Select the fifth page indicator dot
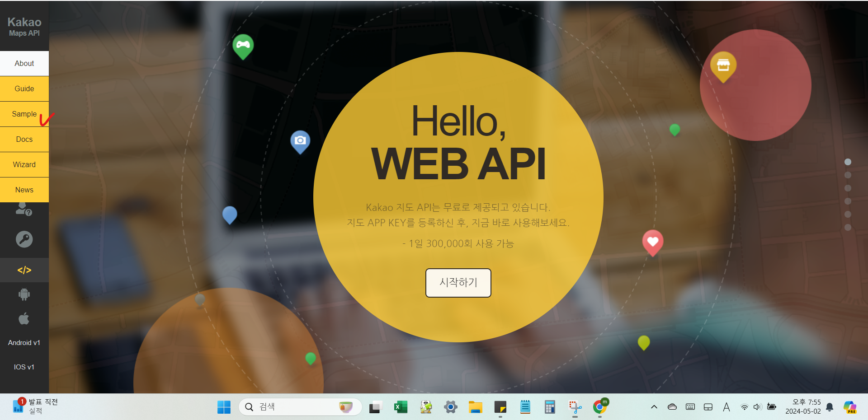This screenshot has height=420, width=868. 848,215
